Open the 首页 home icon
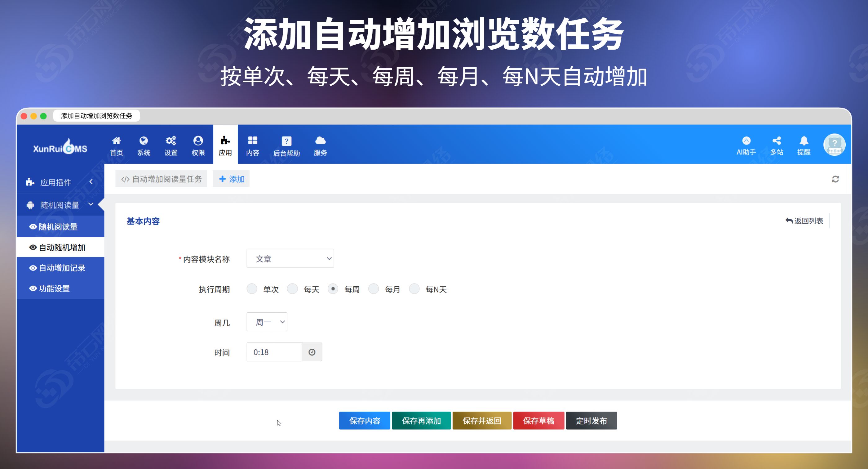Image resolution: width=868 pixels, height=469 pixels. (x=116, y=145)
